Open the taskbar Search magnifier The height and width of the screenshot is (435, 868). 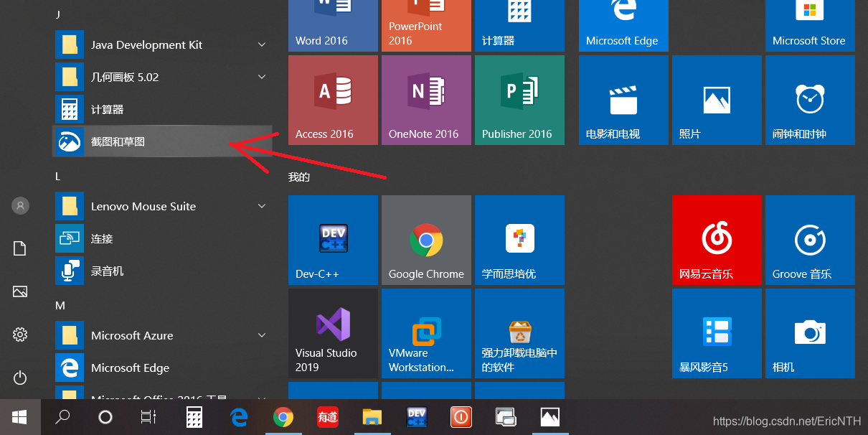point(62,416)
